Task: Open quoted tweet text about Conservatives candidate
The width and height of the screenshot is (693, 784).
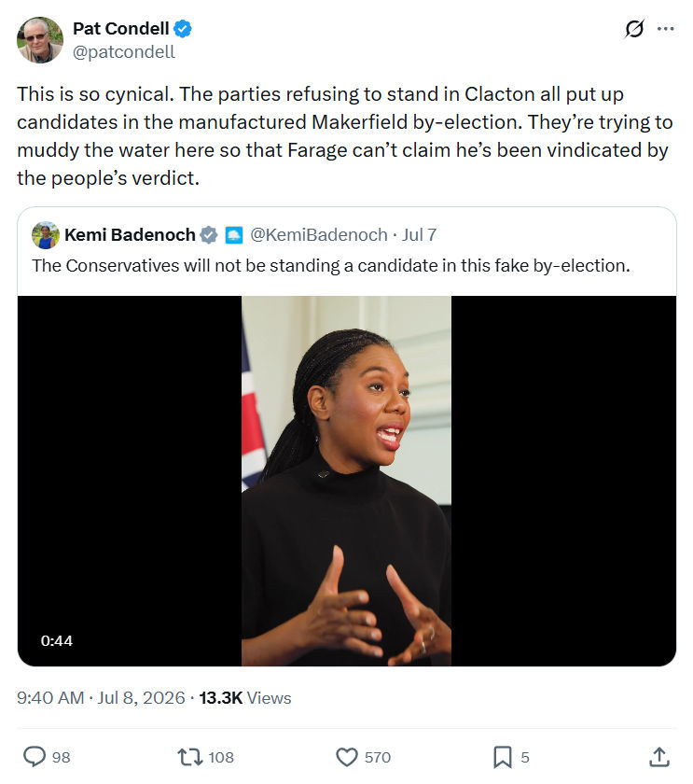Action: 331,265
